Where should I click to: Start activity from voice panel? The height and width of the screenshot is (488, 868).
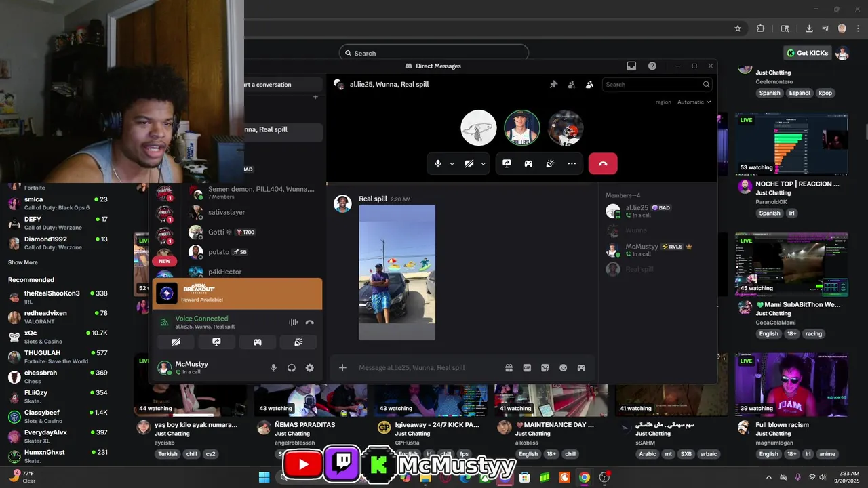tap(258, 342)
